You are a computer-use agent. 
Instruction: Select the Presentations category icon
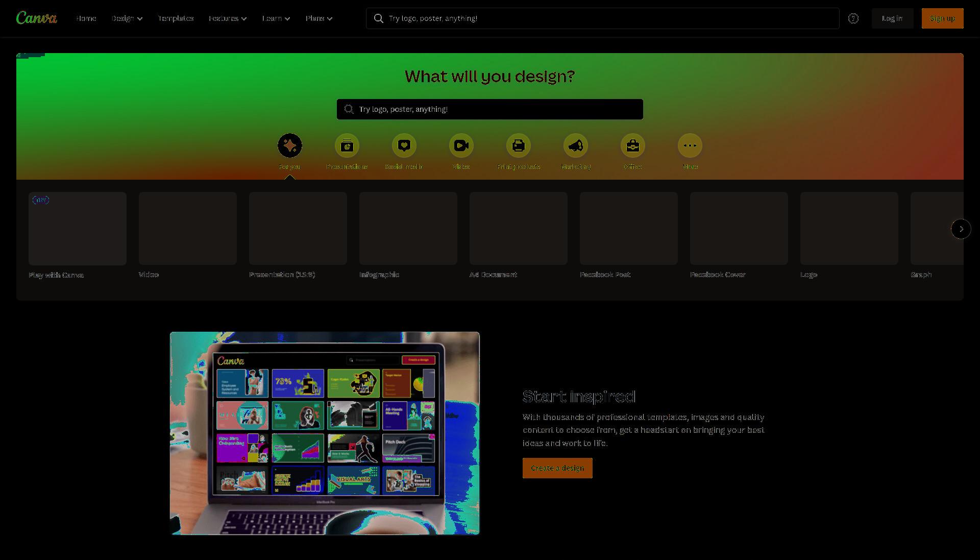pos(347,146)
